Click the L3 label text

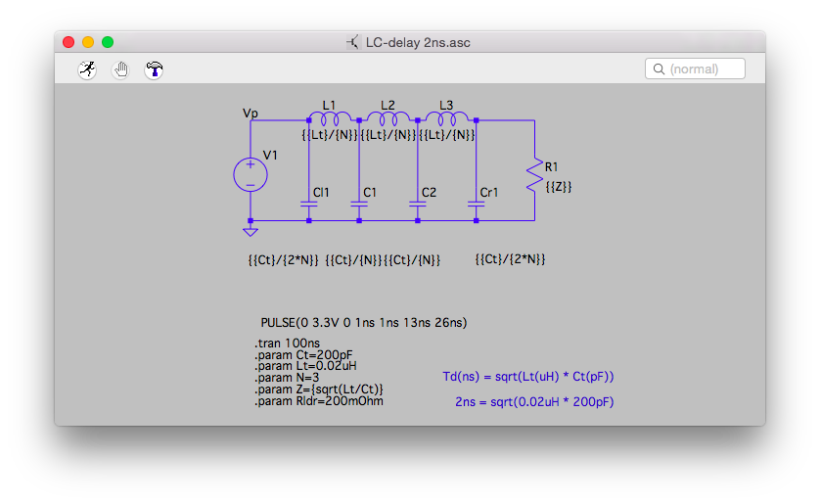click(x=446, y=105)
